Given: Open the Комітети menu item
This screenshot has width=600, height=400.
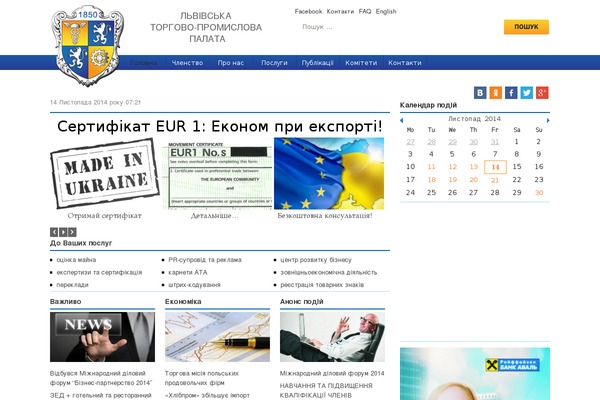Looking at the screenshot, I should 361,63.
